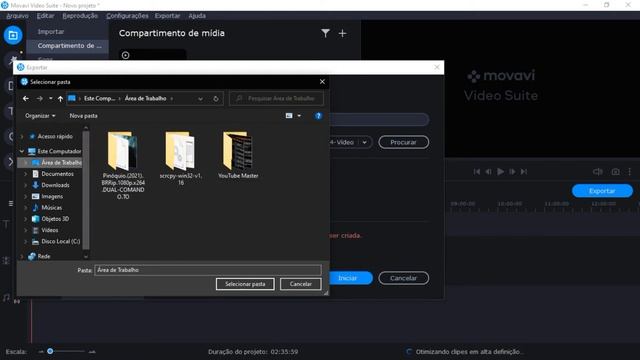Click the Procurar button
This screenshot has width=640, height=360.
tap(403, 142)
